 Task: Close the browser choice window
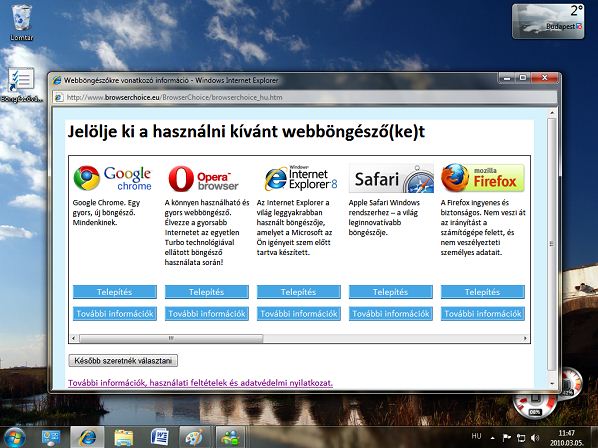545,78
